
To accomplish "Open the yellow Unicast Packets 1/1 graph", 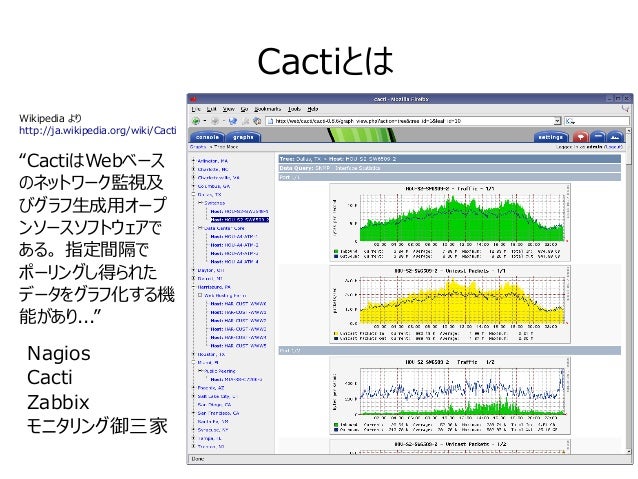I will pyautogui.click(x=450, y=304).
